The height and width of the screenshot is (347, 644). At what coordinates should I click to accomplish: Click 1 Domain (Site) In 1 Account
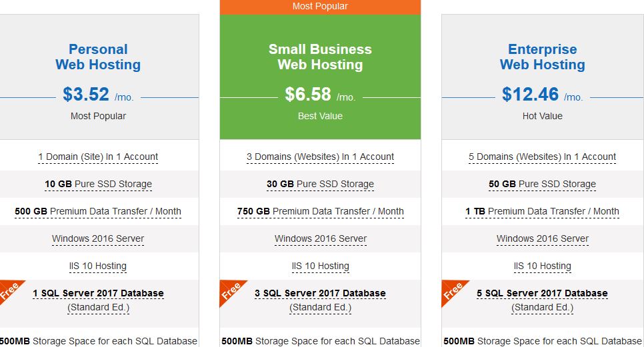[x=98, y=157]
